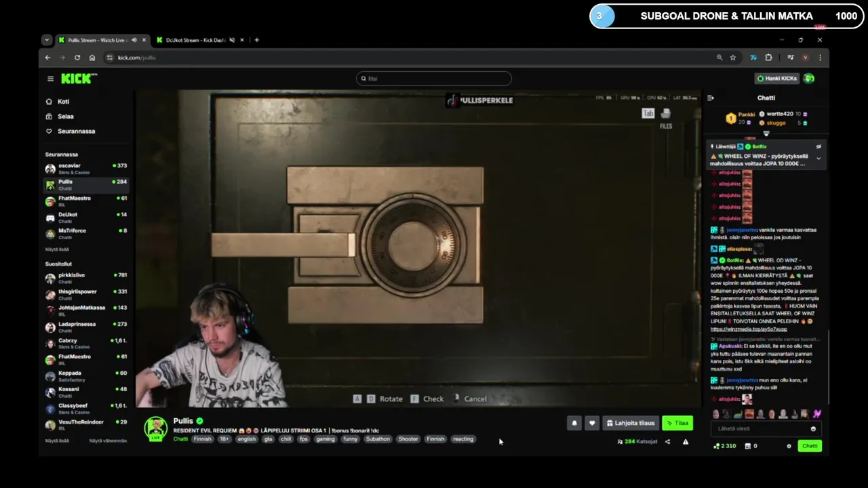
Task: Open the winzmedia.top link in chat
Action: pos(749,329)
